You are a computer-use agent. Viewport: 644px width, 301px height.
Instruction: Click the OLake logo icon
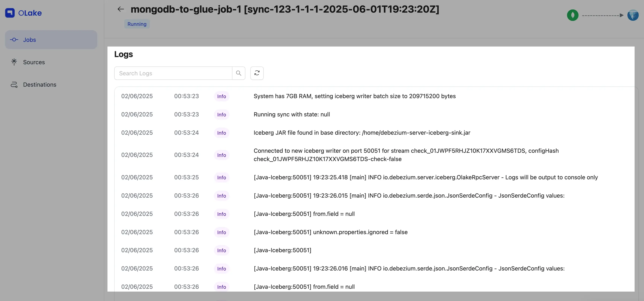[10, 13]
